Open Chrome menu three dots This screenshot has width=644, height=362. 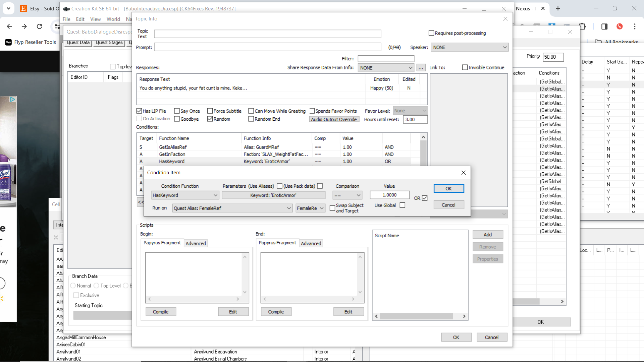click(635, 26)
